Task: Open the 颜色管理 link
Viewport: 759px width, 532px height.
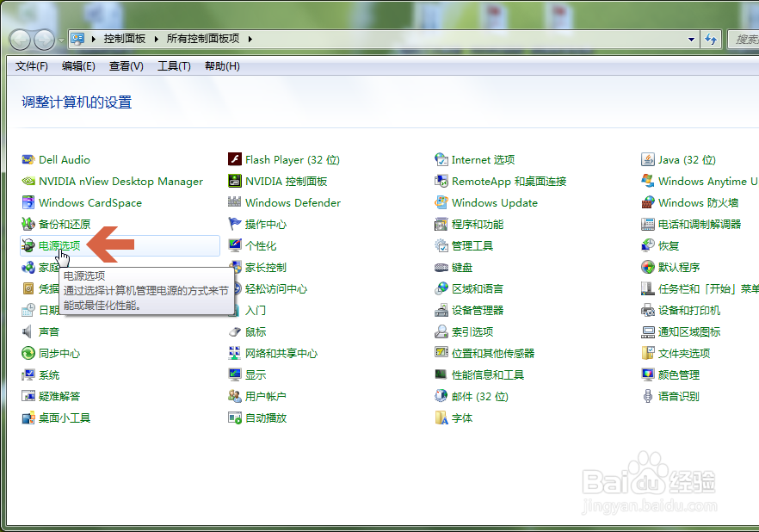Action: pyautogui.click(x=679, y=374)
